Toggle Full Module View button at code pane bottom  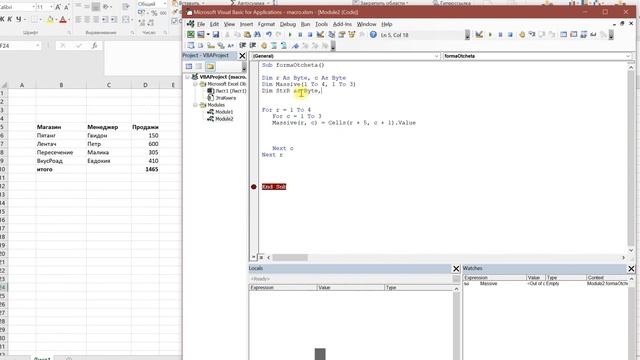261,257
